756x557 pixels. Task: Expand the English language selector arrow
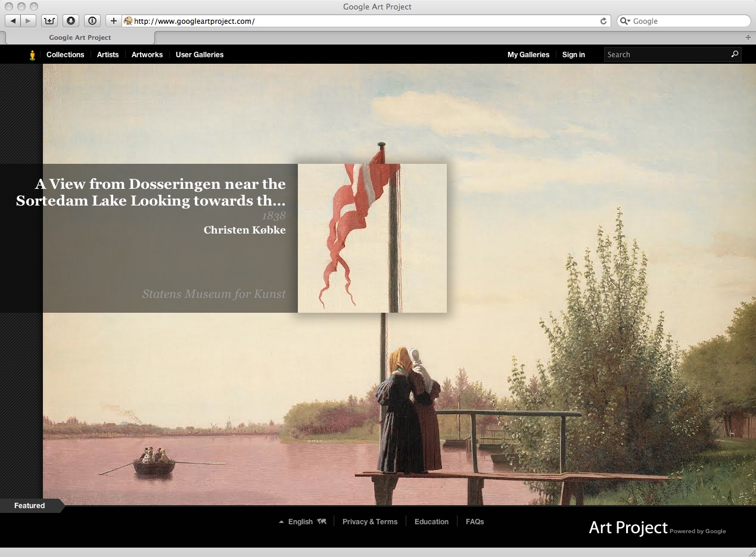click(x=281, y=522)
